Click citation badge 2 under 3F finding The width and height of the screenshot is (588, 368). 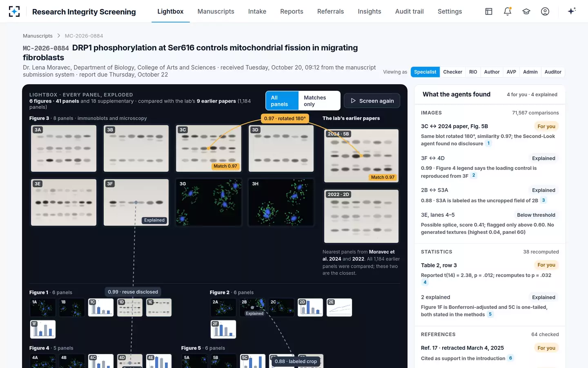474,175
